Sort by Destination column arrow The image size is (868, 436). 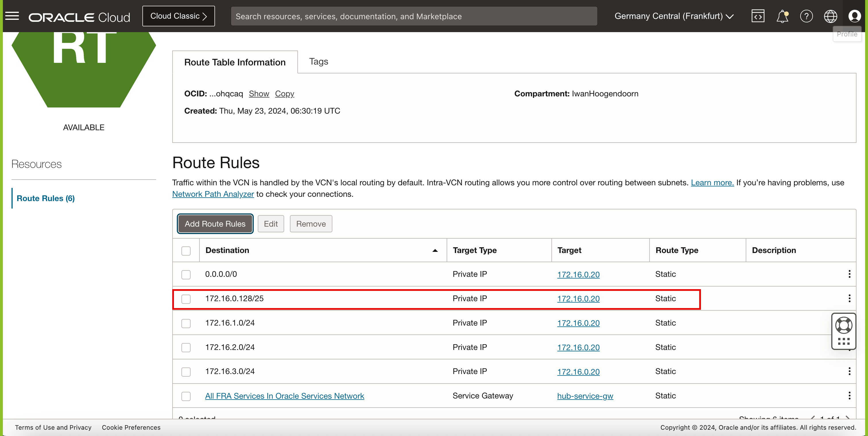click(x=435, y=250)
